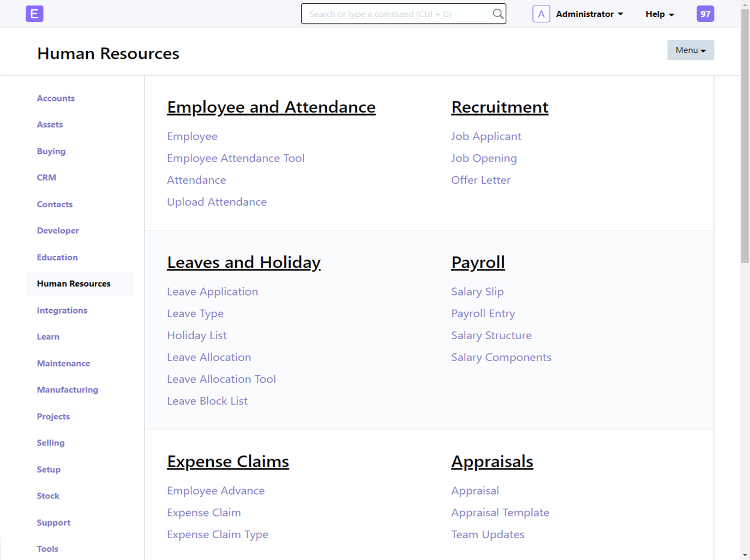Open the Leave Application list

pyautogui.click(x=212, y=291)
